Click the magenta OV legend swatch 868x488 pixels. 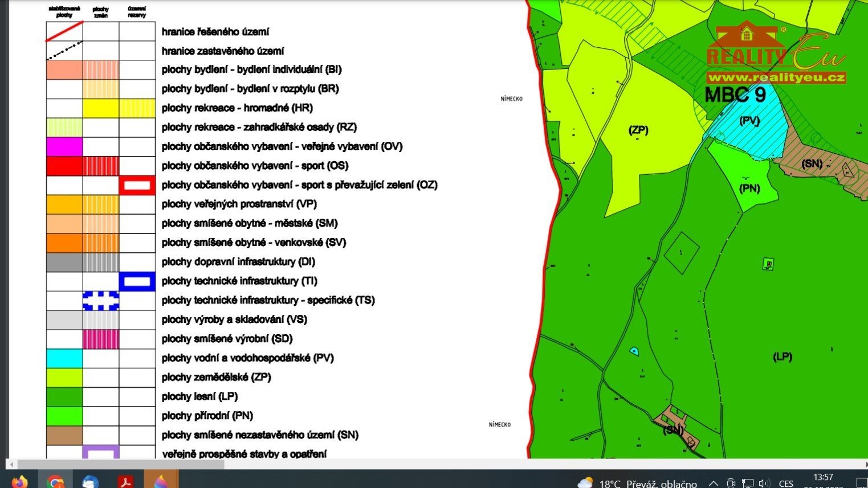[x=64, y=146]
